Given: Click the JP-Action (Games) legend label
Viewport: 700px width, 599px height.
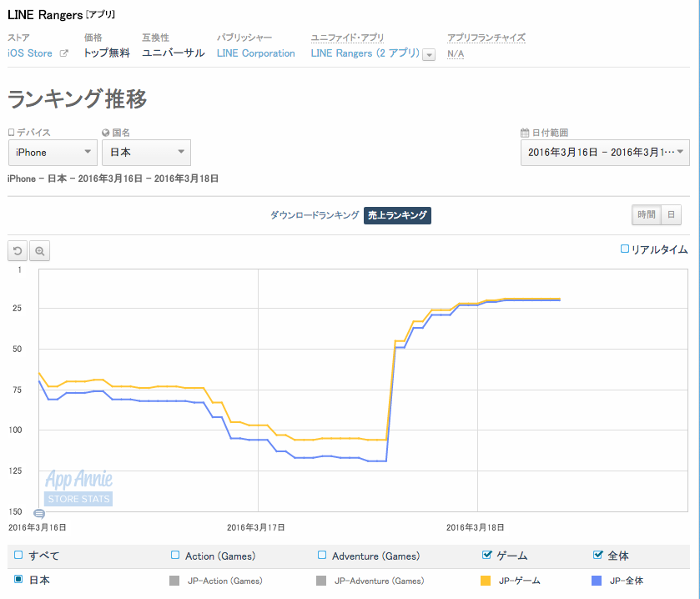Looking at the screenshot, I should (x=225, y=581).
